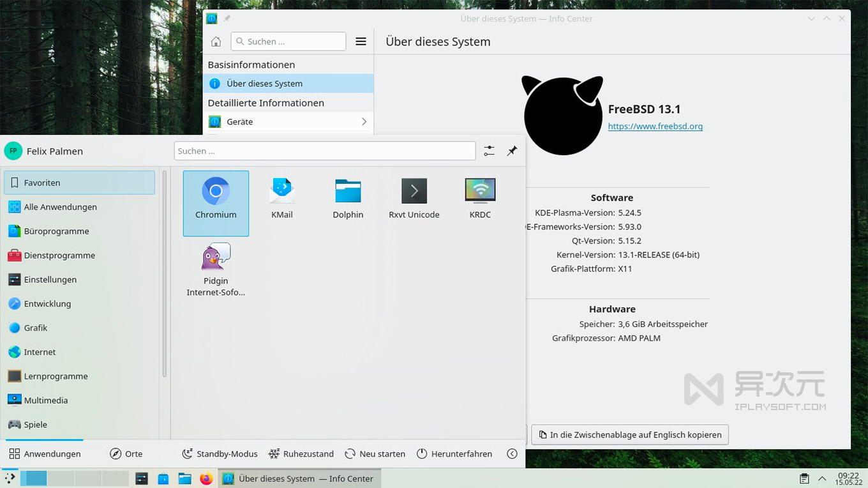
Task: Select the Internet category in the launcher
Action: [x=80, y=352]
